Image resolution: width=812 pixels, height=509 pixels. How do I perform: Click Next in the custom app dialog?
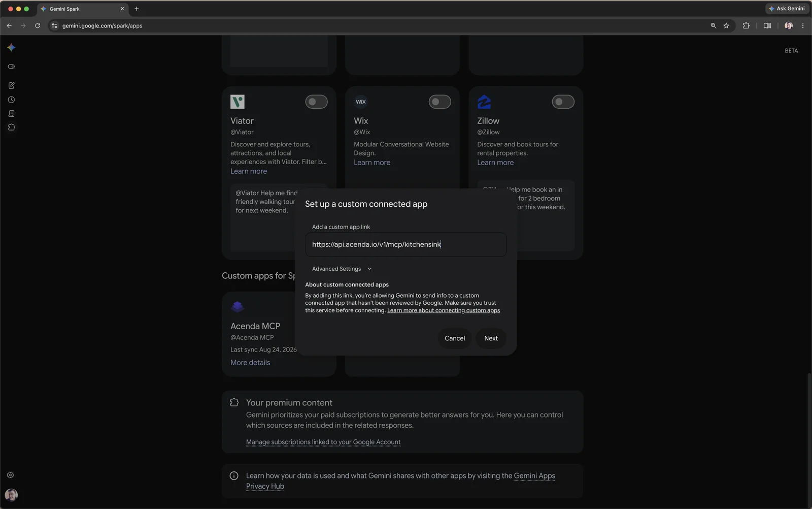point(491,338)
